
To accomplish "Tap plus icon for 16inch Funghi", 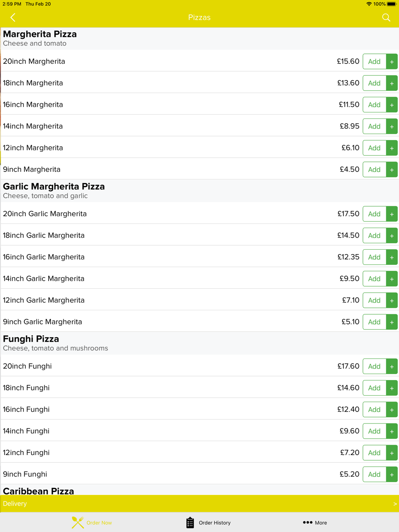I will coord(392,409).
